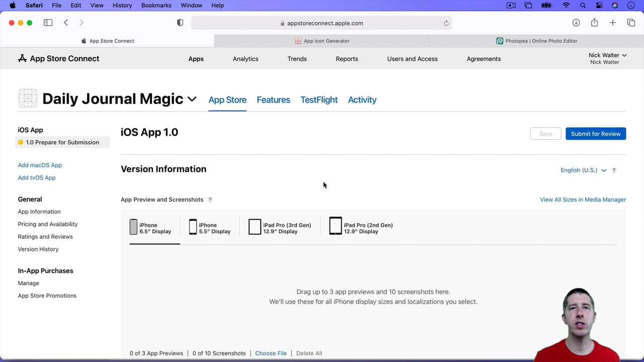Open Manage under In-App Purchases
The image size is (644, 362).
[x=29, y=283]
